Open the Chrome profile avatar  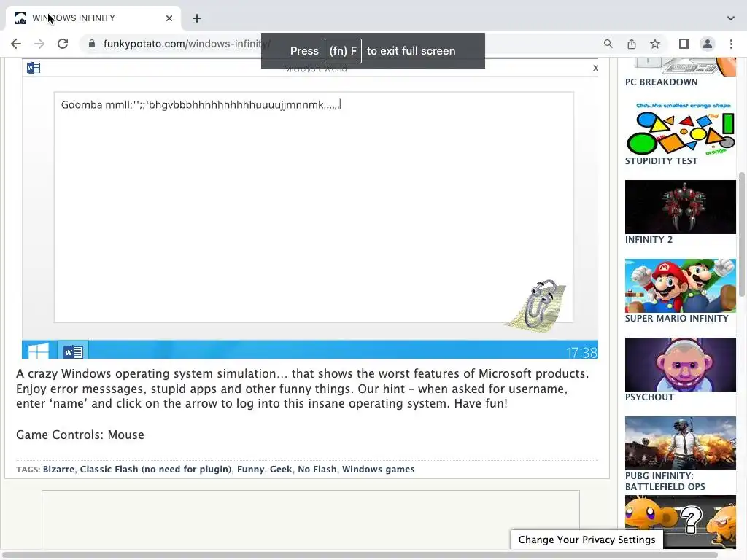pos(708,44)
